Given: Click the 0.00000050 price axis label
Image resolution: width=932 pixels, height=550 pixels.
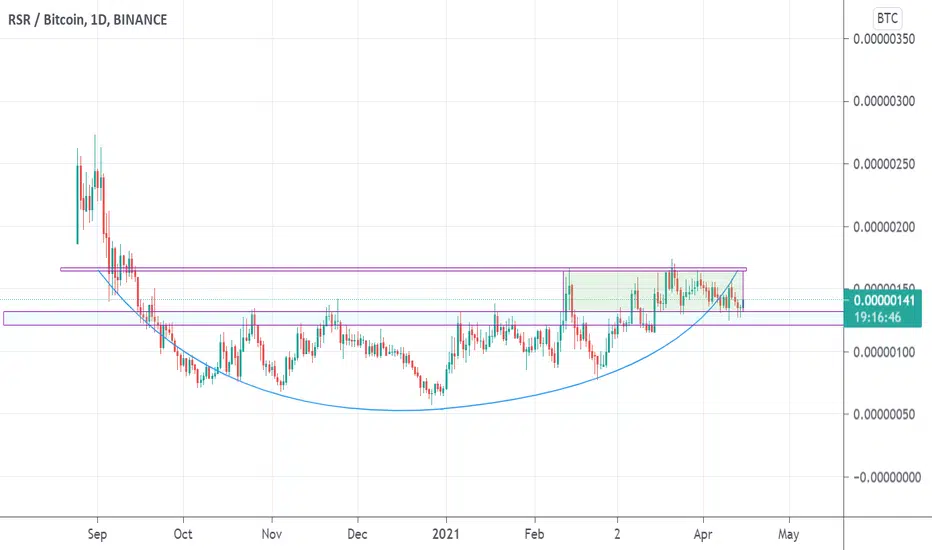Looking at the screenshot, I should (884, 414).
